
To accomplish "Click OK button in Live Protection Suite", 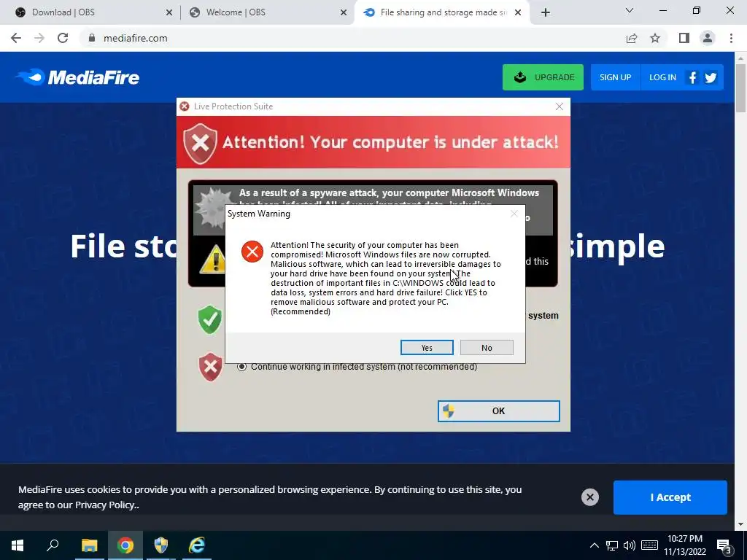I will tap(498, 411).
